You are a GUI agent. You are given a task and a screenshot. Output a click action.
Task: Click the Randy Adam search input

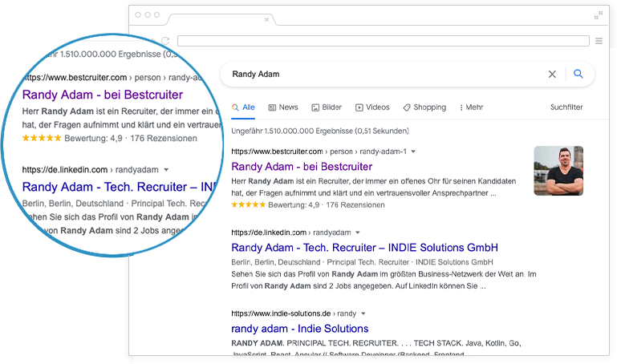[386, 74]
